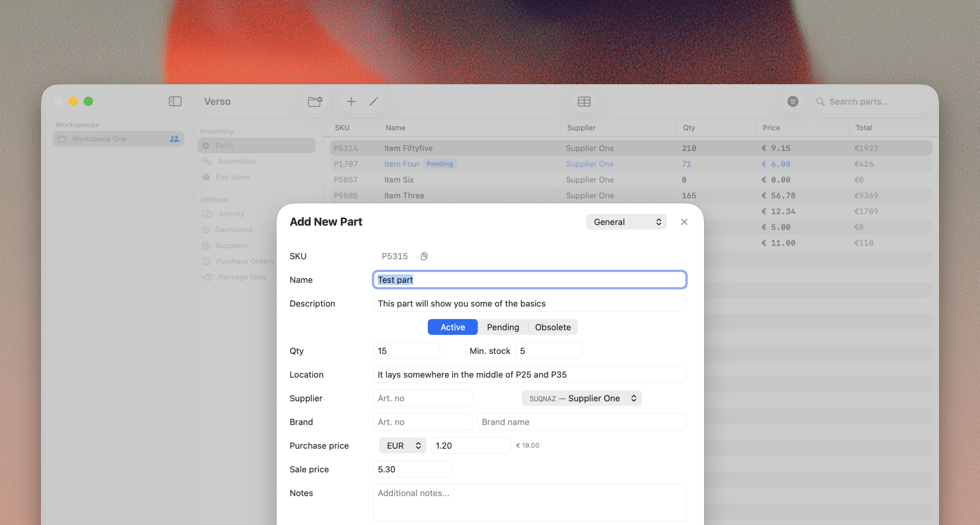Click the plus add part icon
Image resolution: width=980 pixels, height=525 pixels.
tap(351, 101)
